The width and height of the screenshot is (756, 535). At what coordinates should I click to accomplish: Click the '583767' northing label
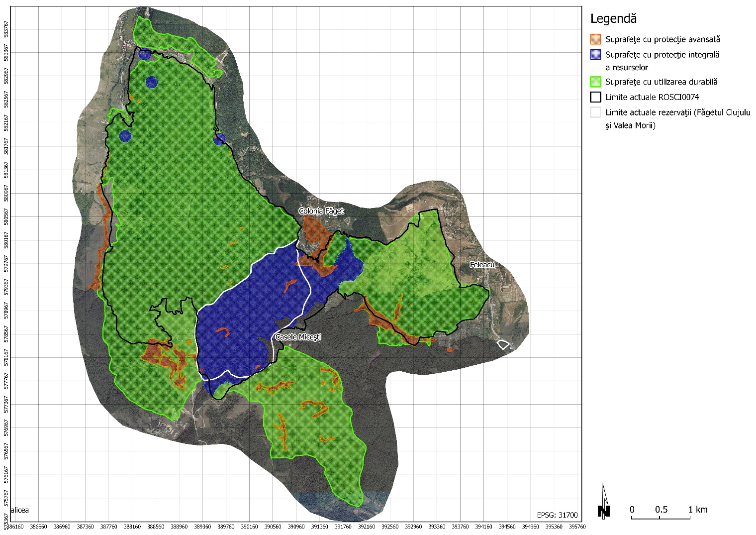[x=6, y=29]
